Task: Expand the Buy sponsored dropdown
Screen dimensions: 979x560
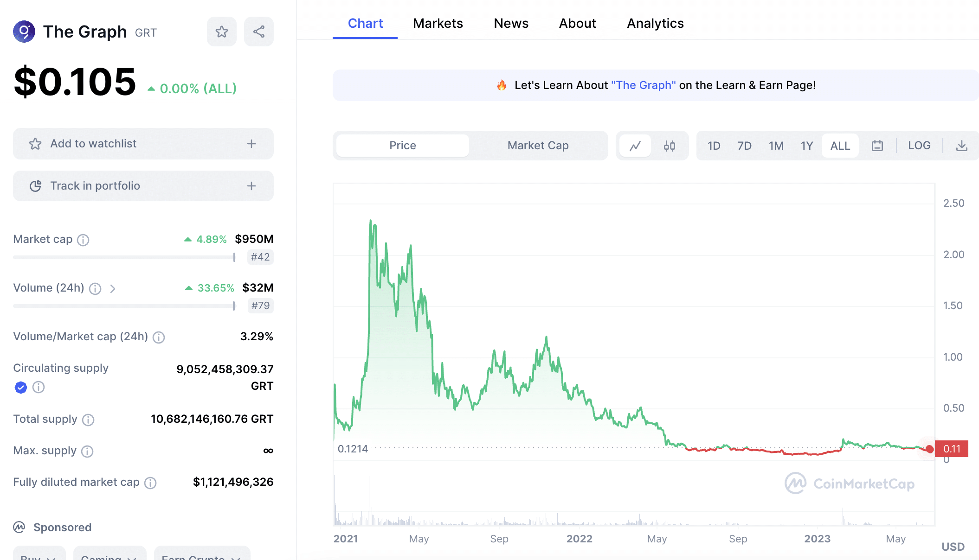Action: [39, 554]
